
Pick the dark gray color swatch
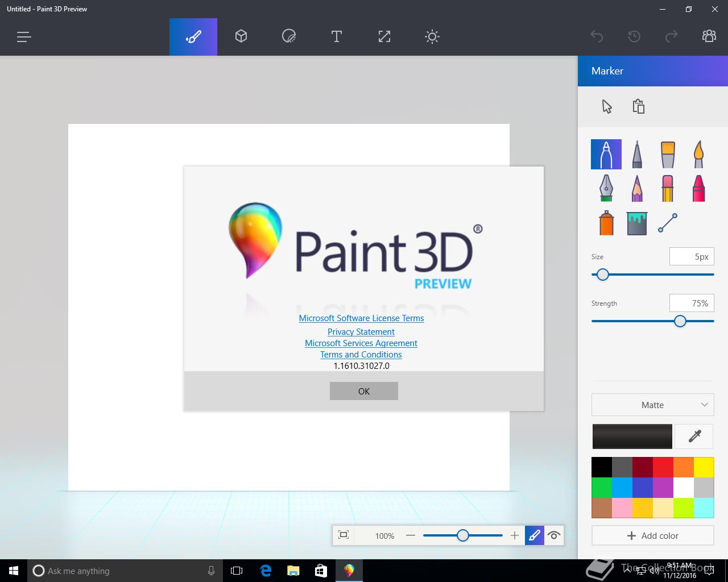coord(622,467)
